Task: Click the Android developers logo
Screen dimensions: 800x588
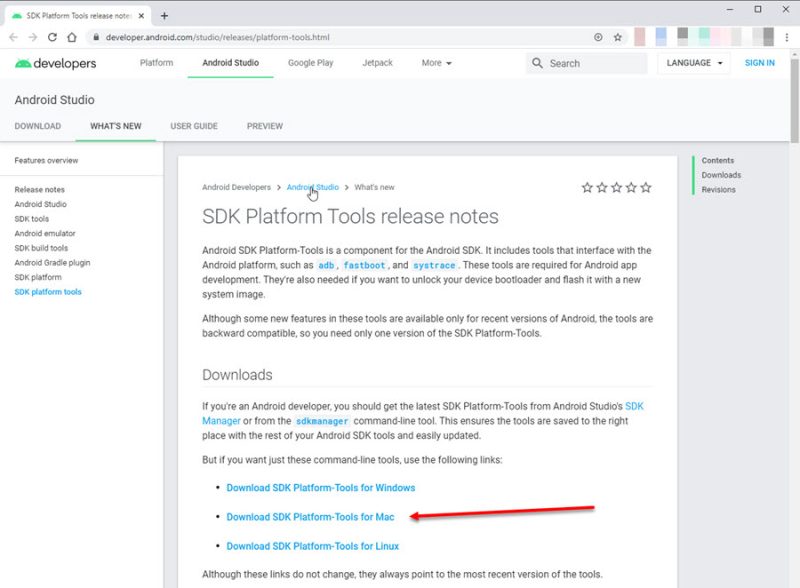Action: (56, 63)
